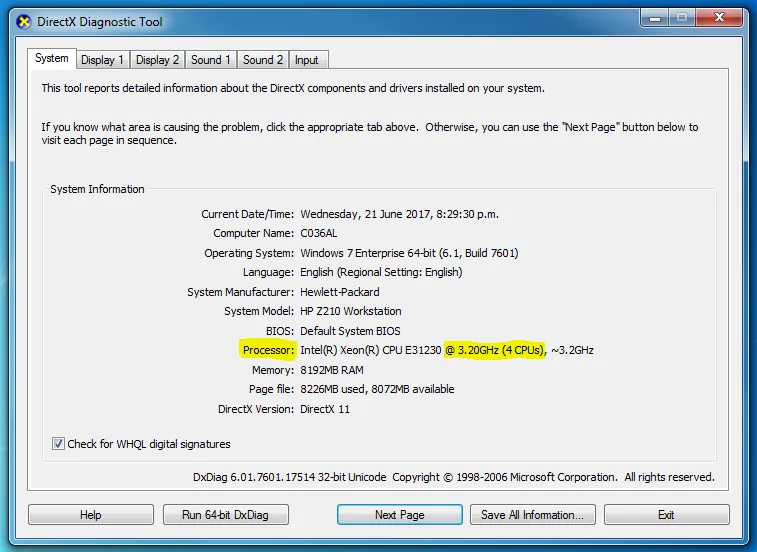Click the System Information group label

(x=97, y=189)
